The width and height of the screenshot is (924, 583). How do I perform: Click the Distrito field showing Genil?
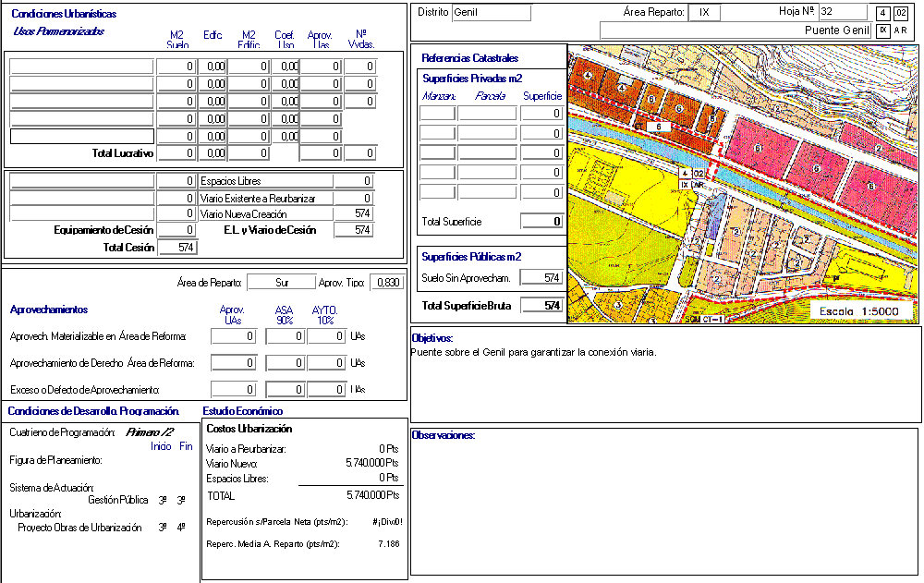(492, 12)
